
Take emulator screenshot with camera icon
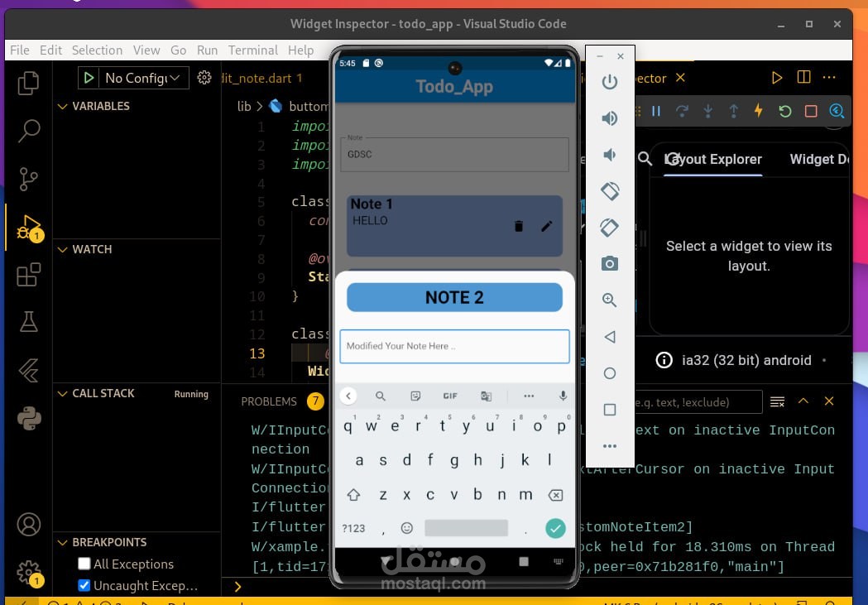pos(610,263)
